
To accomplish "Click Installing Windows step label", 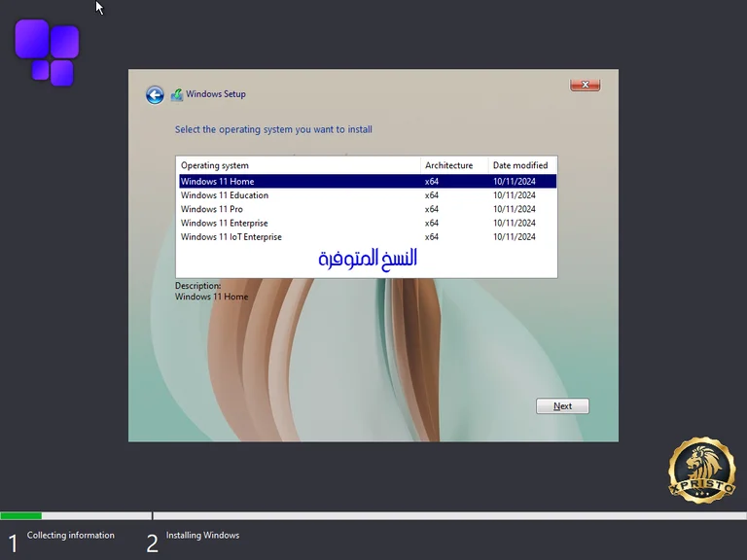I will point(202,536).
